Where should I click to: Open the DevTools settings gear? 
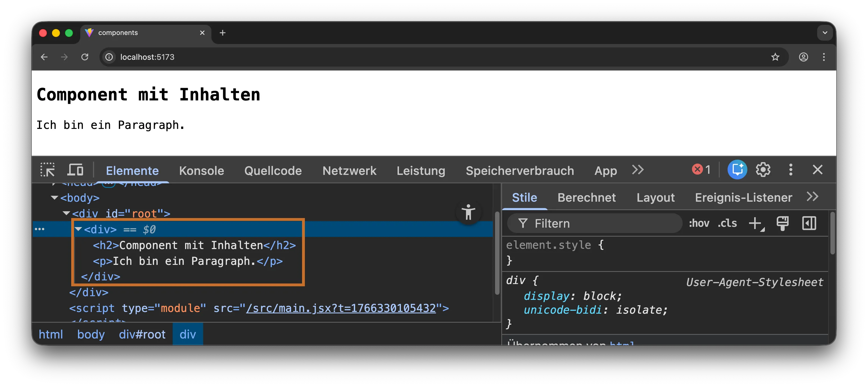point(763,170)
